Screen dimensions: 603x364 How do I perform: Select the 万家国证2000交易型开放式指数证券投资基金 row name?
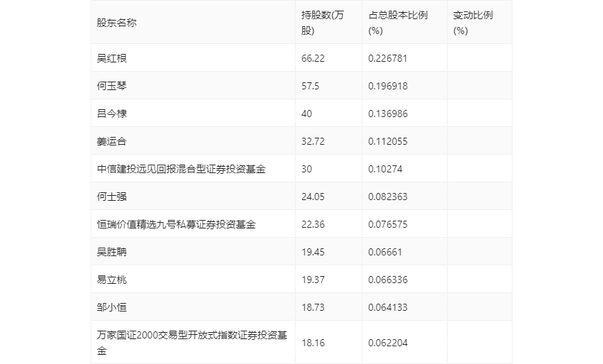coord(192,343)
